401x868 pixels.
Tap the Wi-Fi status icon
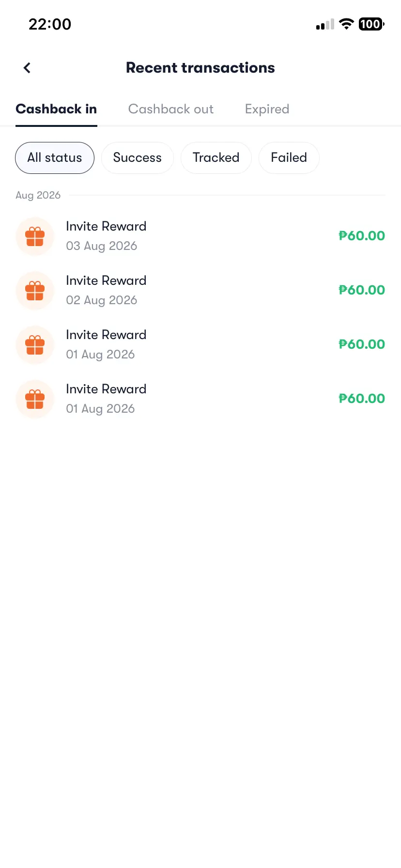point(346,24)
